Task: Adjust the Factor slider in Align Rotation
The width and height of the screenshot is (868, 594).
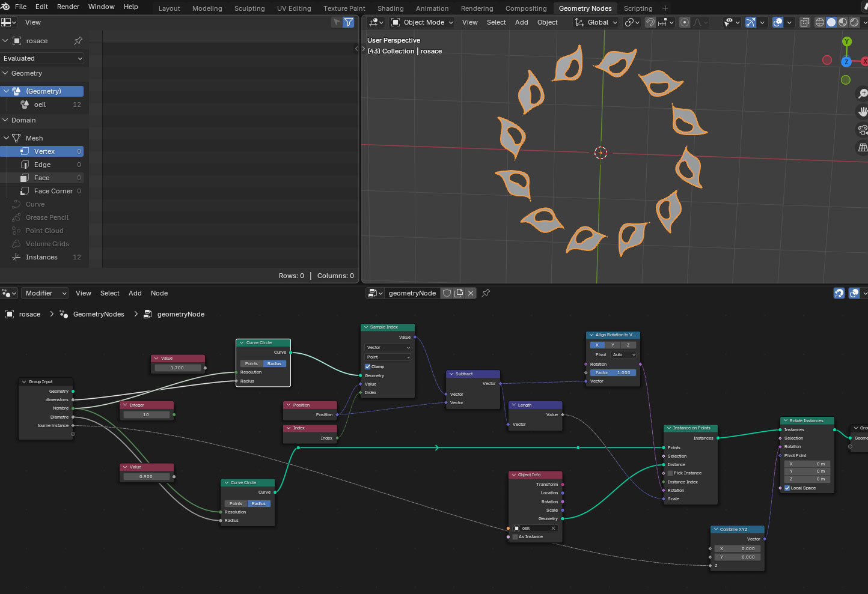Action: tap(613, 373)
